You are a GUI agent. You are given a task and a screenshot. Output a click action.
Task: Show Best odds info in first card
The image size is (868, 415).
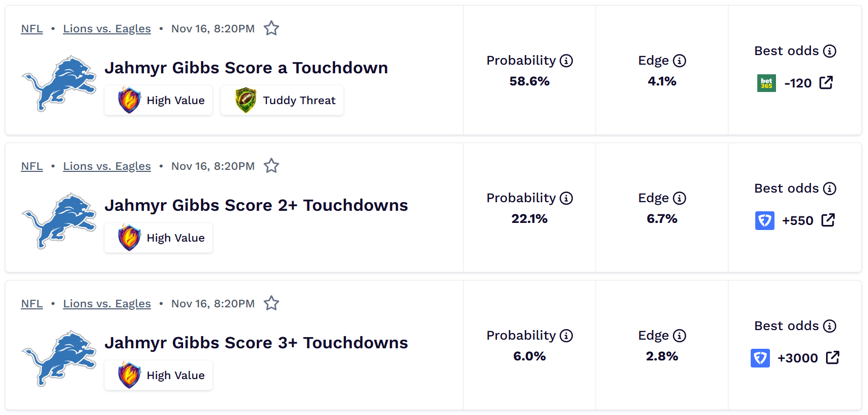830,51
